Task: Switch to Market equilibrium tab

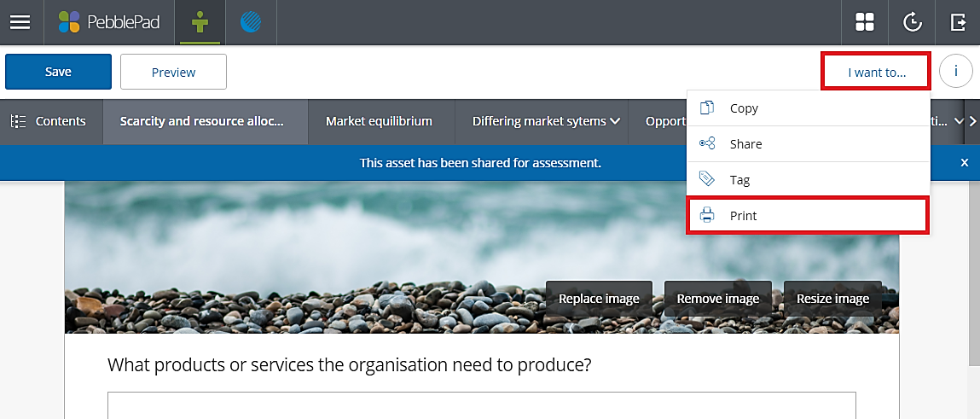Action: [379, 121]
